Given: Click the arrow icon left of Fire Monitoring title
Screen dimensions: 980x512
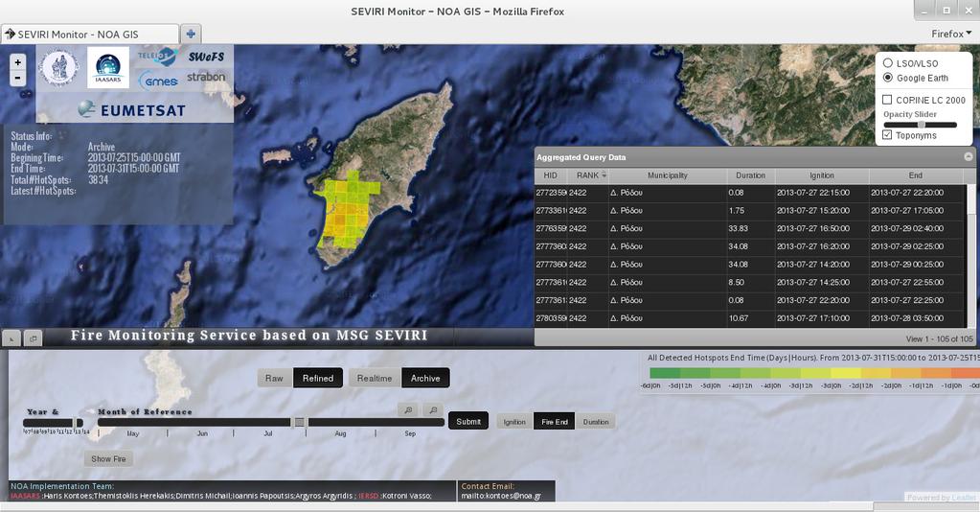Looking at the screenshot, I should tap(11, 338).
